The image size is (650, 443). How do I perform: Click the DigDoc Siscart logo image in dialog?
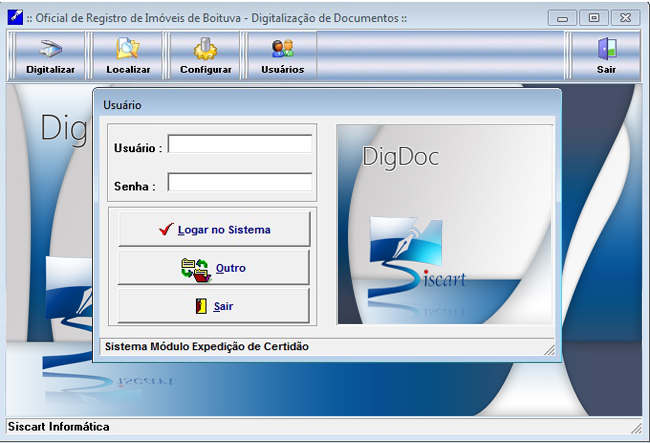445,225
